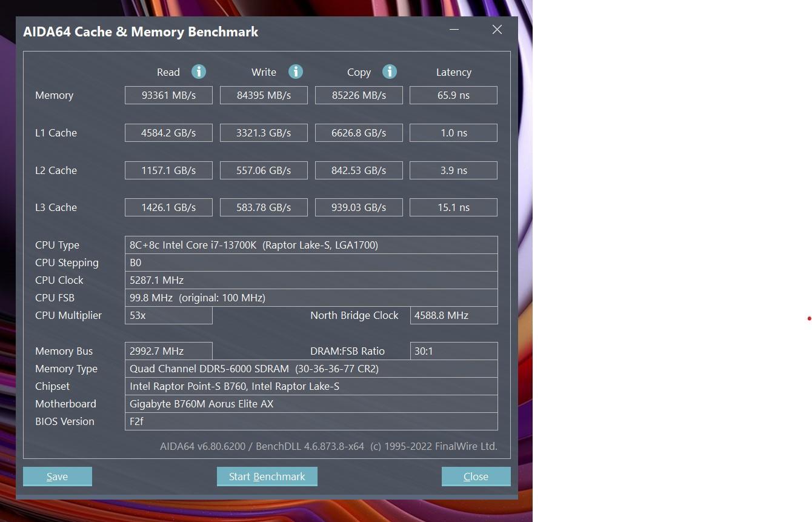Select Memory Latency value 65.9 ns
812x522 pixels.
454,95
